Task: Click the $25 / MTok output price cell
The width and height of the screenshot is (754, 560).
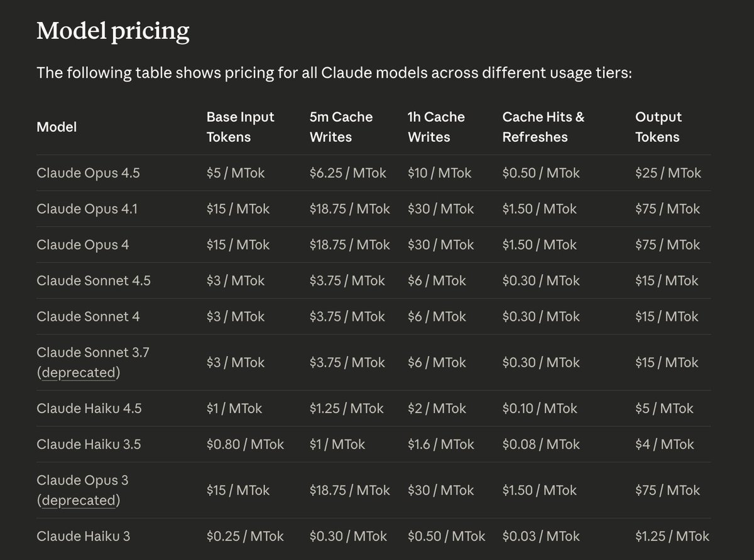Action: click(668, 173)
